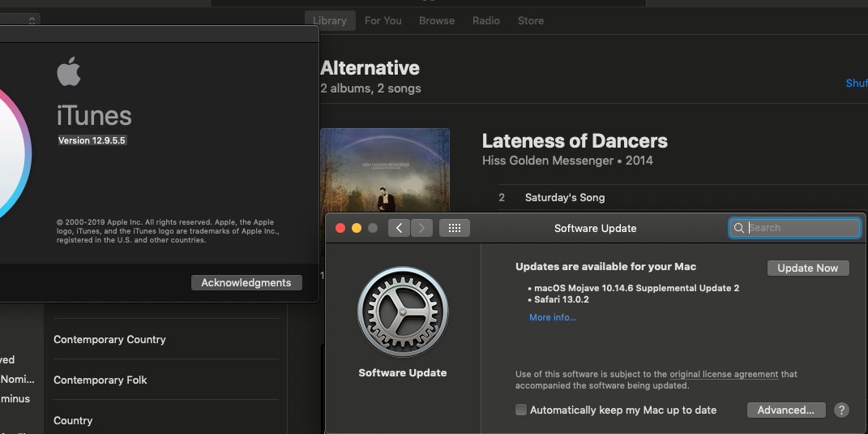Screen dimensions: 868x434
Task: Click the Safari 13.0.2 update item
Action: click(562, 300)
